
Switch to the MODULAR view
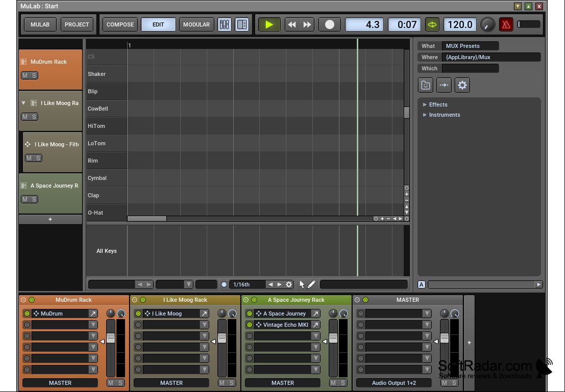[196, 24]
